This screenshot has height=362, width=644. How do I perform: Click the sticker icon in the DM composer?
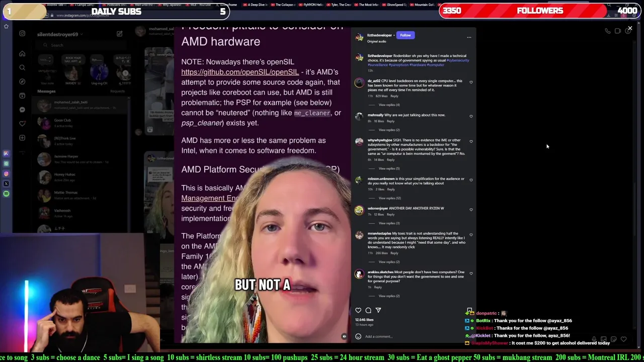(x=614, y=339)
